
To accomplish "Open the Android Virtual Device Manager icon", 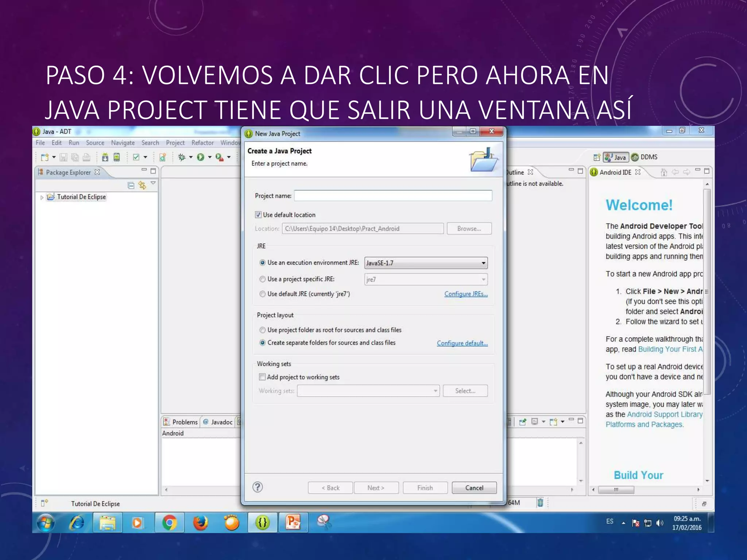I will (117, 157).
